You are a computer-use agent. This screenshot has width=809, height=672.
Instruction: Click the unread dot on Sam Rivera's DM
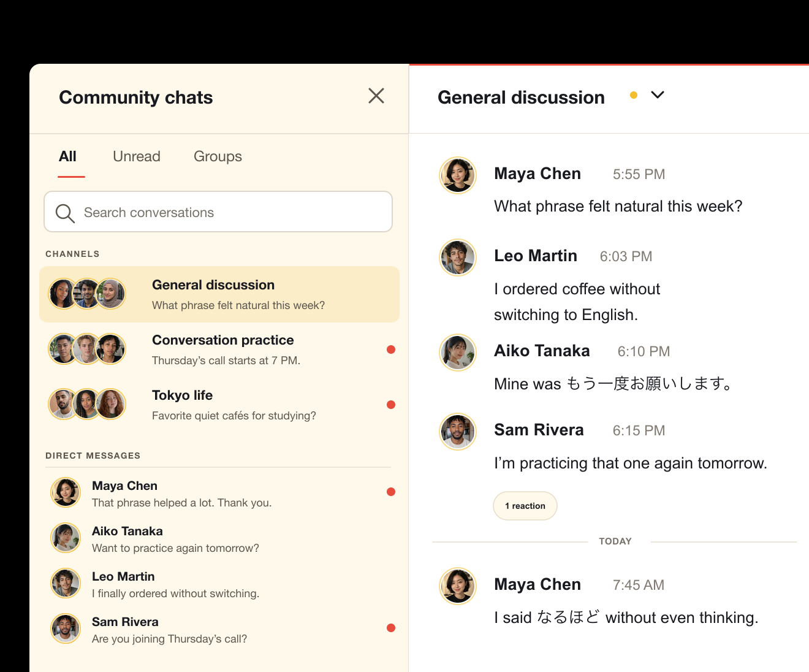391,628
